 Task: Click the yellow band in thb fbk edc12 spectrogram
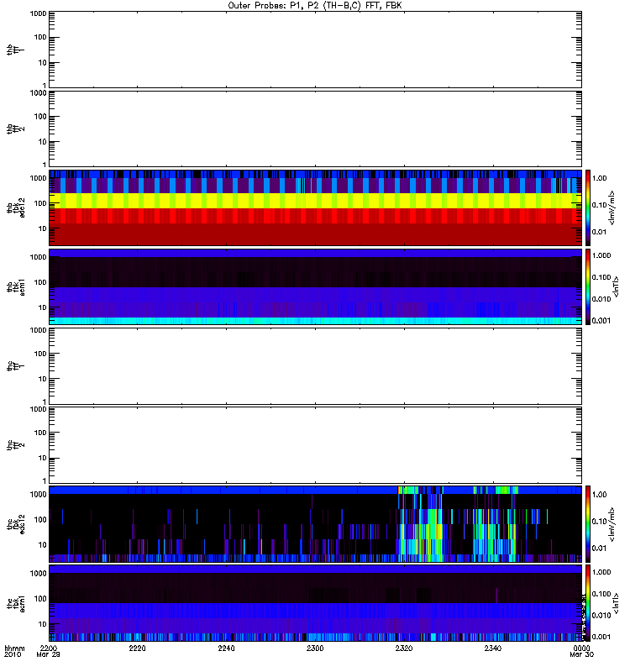click(315, 201)
